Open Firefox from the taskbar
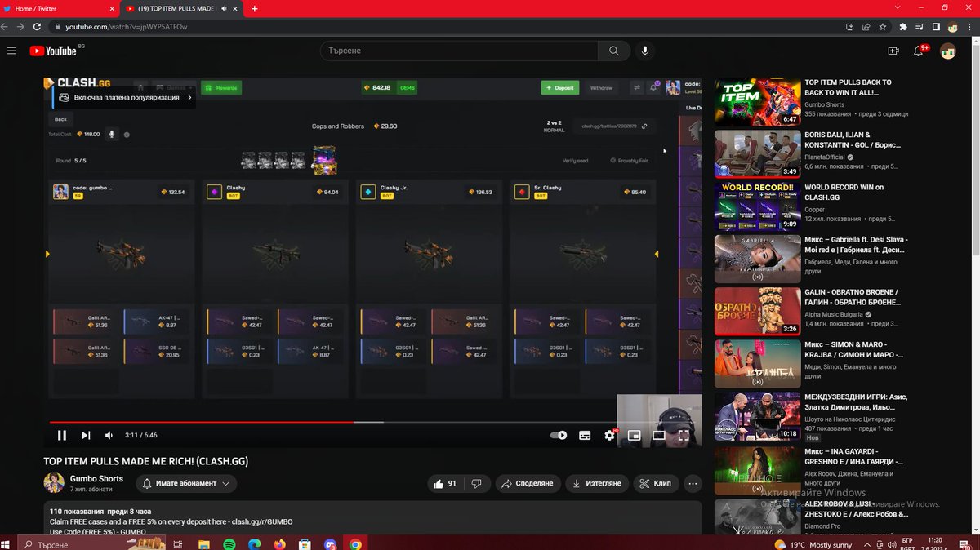This screenshot has width=980, height=550. click(x=279, y=543)
